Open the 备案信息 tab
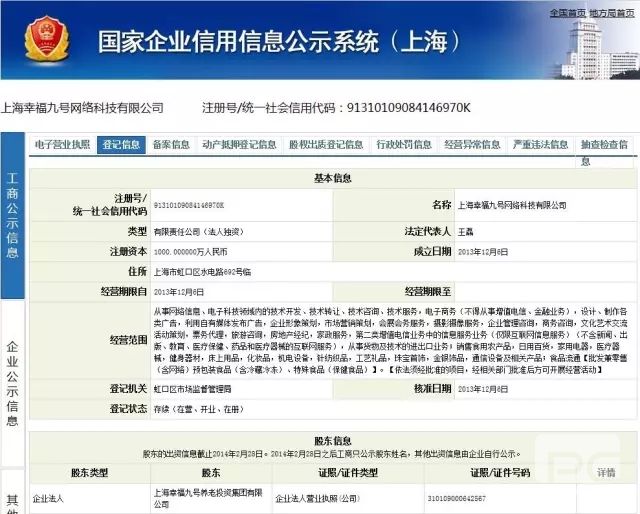 point(171,145)
